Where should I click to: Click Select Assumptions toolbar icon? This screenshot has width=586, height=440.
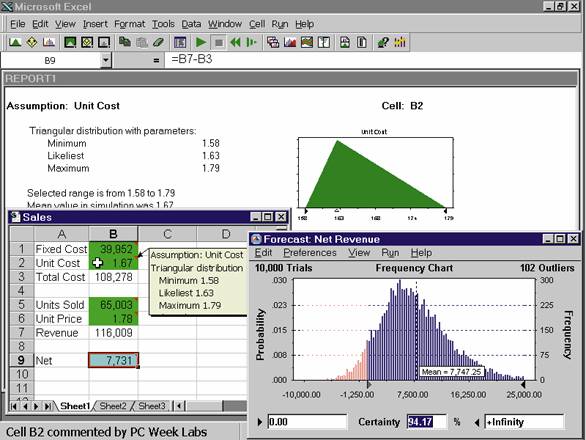pos(70,42)
